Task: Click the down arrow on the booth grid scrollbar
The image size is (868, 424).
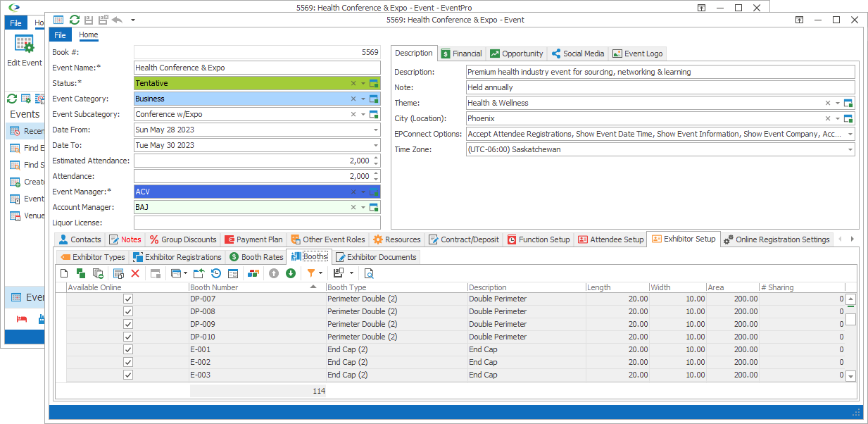Action: pyautogui.click(x=850, y=376)
